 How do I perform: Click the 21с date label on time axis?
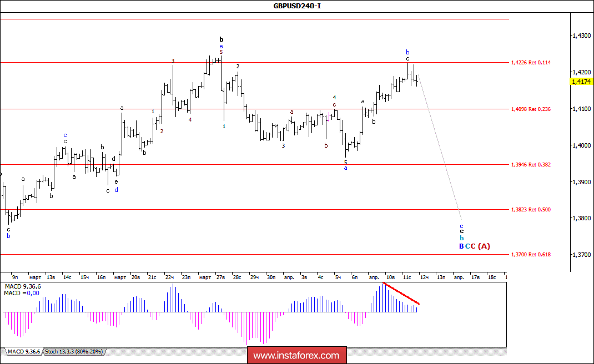(x=152, y=277)
